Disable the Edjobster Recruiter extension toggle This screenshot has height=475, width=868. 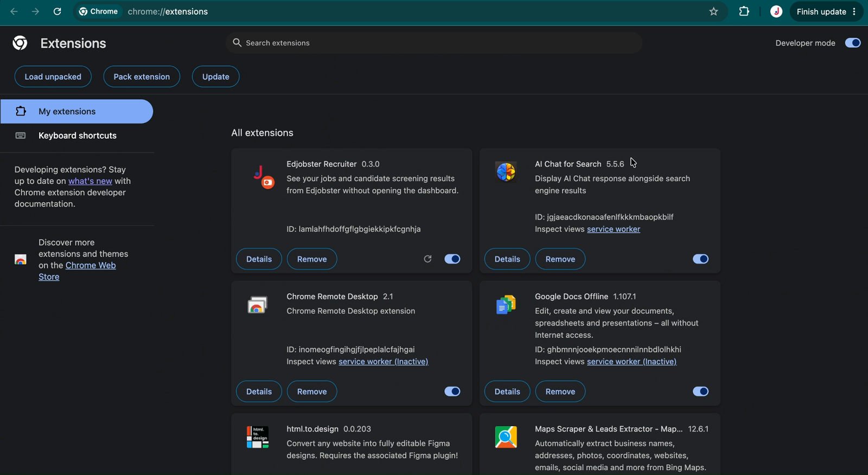point(452,259)
